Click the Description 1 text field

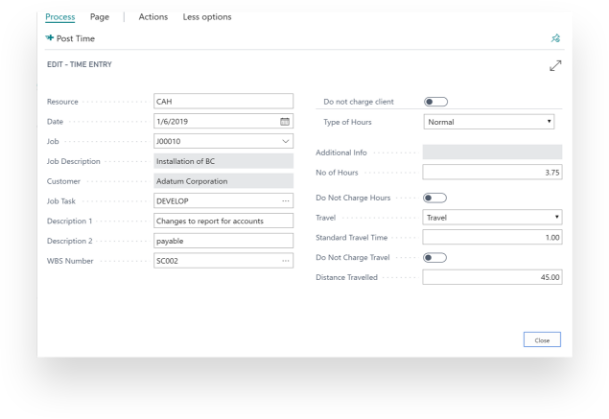click(223, 221)
